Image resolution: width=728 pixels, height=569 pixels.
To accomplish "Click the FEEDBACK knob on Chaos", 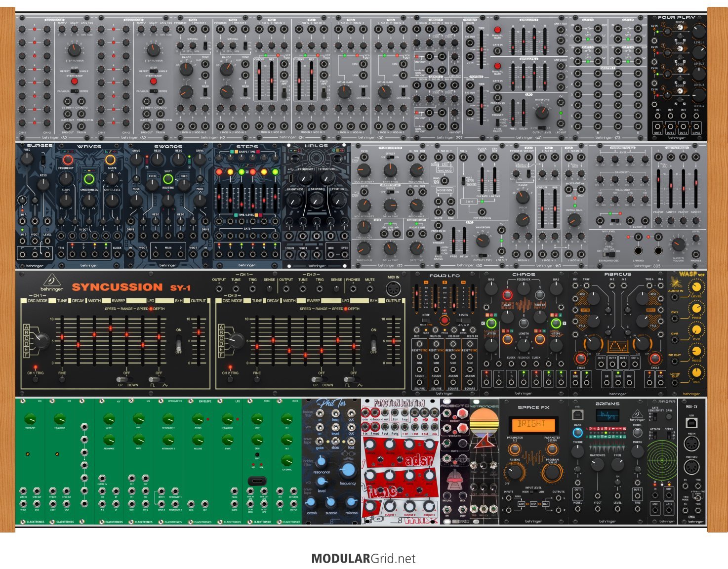I will [x=524, y=288].
